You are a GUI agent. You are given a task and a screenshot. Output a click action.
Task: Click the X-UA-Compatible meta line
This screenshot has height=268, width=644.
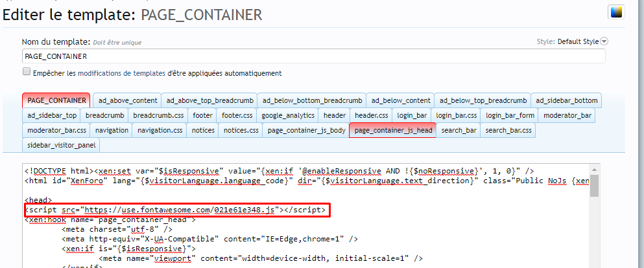click(x=210, y=240)
